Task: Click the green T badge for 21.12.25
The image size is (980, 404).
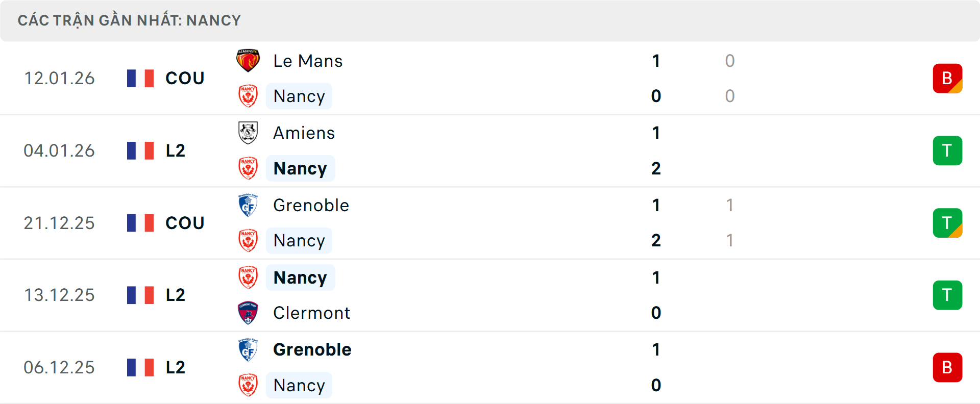Action: click(947, 223)
